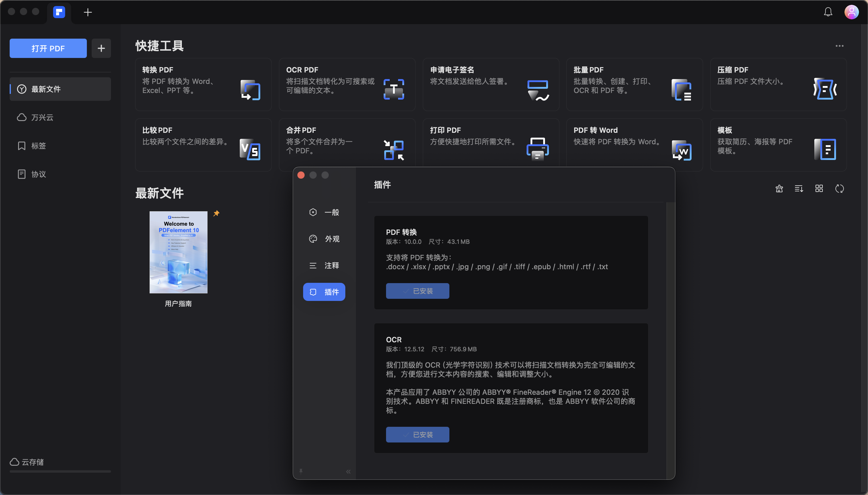Screen dimensions: 868x495
Task: Switch recent files to grid view
Action: tap(819, 188)
